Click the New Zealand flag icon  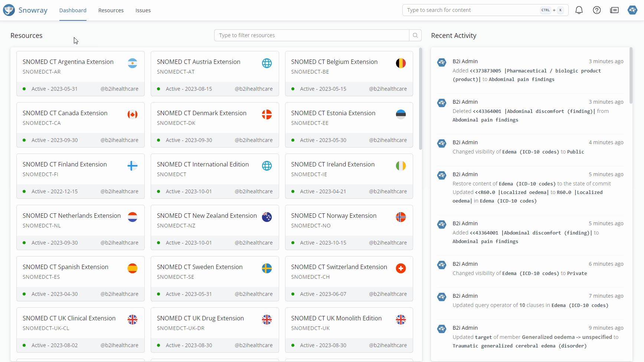[267, 217]
